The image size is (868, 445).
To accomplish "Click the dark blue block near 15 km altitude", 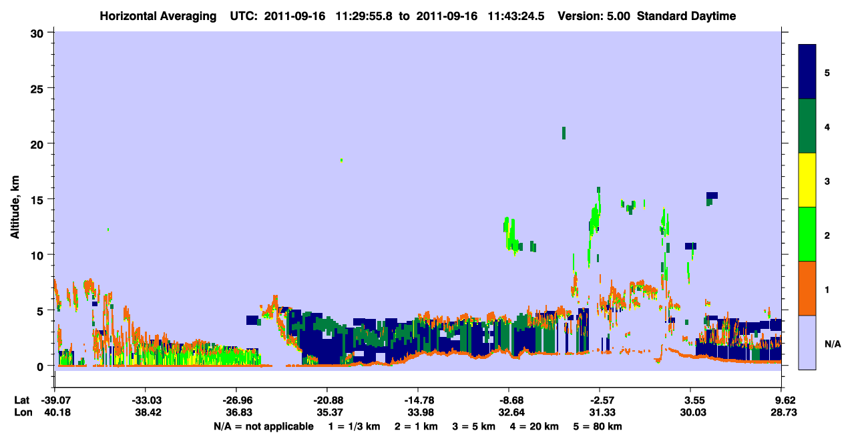I will point(712,195).
